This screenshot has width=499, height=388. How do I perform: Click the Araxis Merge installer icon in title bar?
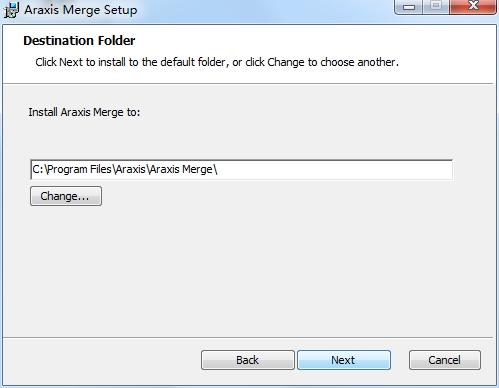(x=11, y=10)
